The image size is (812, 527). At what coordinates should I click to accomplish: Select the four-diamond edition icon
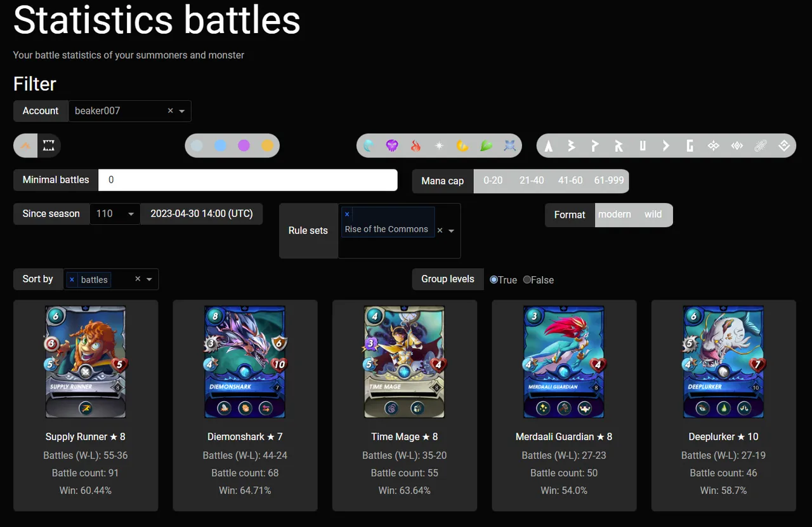pyautogui.click(x=714, y=146)
